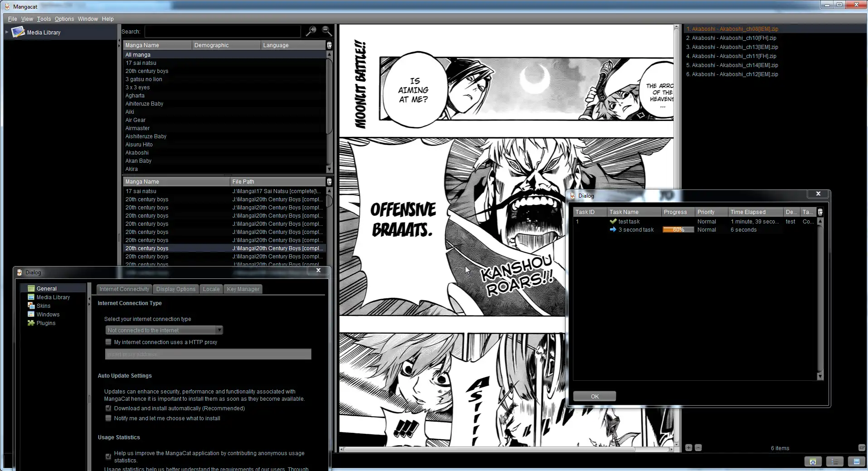Open the View menu
Screen dimensions: 868x471
click(27, 19)
